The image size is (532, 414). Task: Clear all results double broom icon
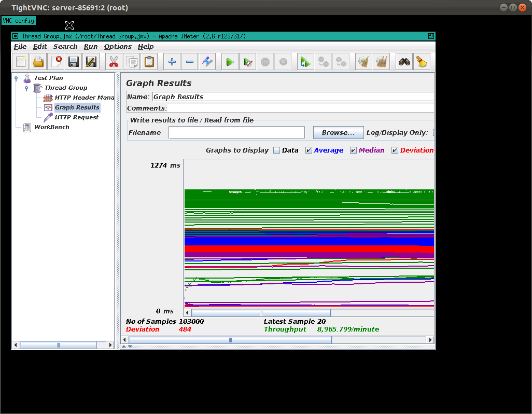click(x=381, y=62)
